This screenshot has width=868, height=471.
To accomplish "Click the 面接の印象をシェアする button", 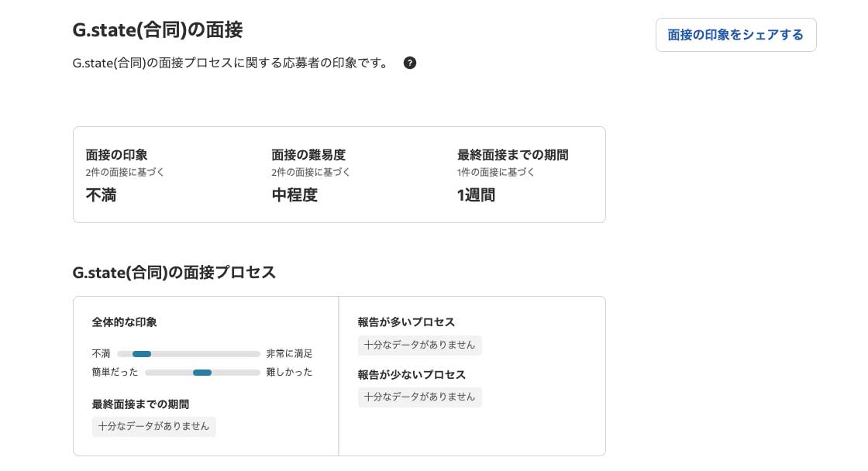I will (x=735, y=35).
